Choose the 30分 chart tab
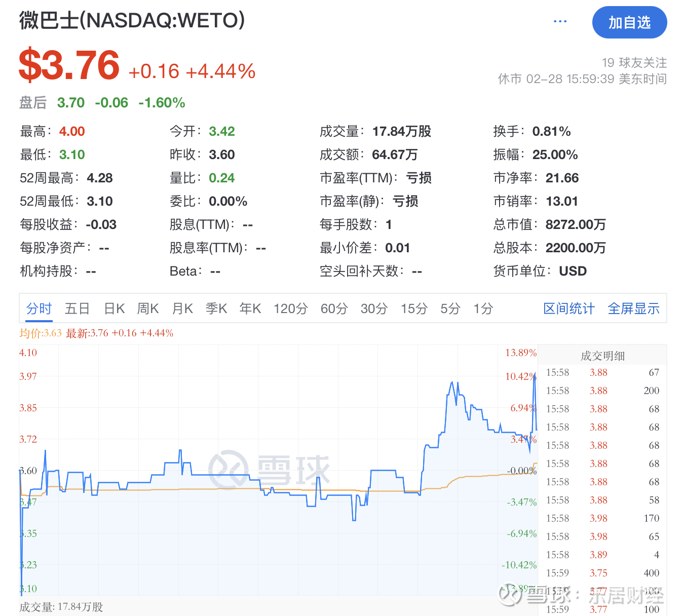684x616 pixels. (x=374, y=309)
